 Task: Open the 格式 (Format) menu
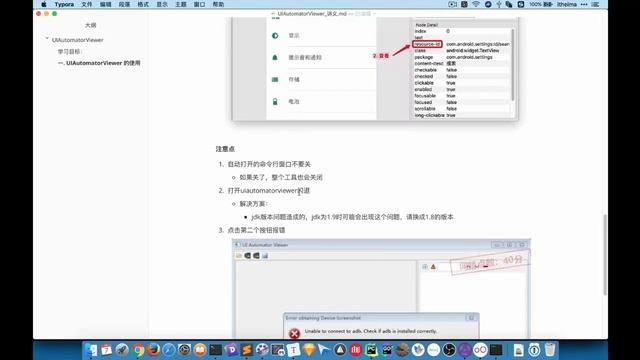143,4
